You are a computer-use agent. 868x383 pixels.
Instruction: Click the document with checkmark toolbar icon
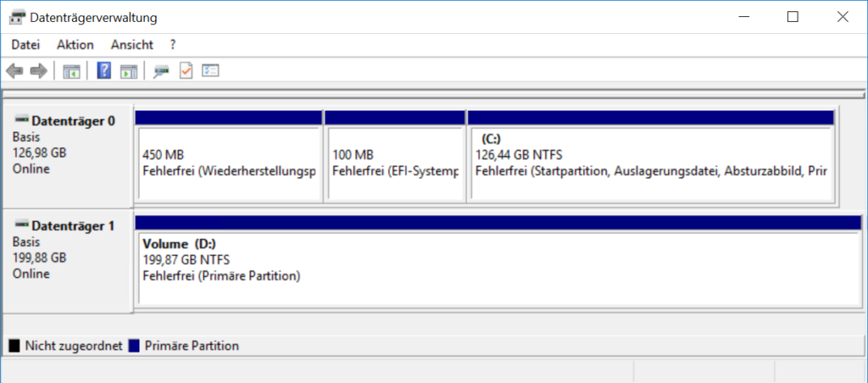point(186,71)
